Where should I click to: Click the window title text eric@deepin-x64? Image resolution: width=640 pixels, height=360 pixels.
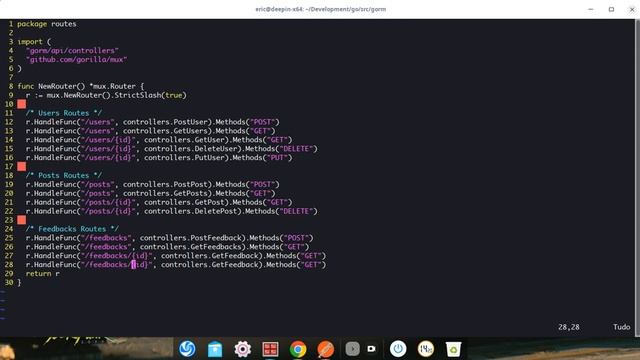[x=321, y=9]
